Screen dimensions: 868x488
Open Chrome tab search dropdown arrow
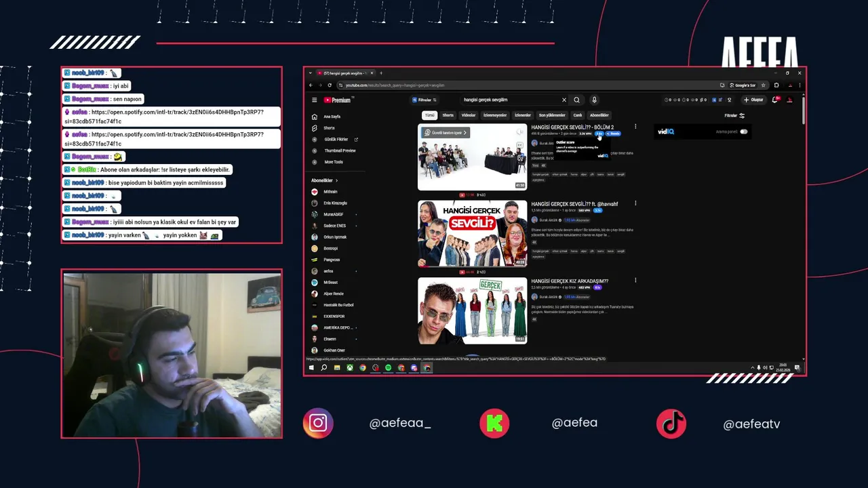pyautogui.click(x=310, y=73)
